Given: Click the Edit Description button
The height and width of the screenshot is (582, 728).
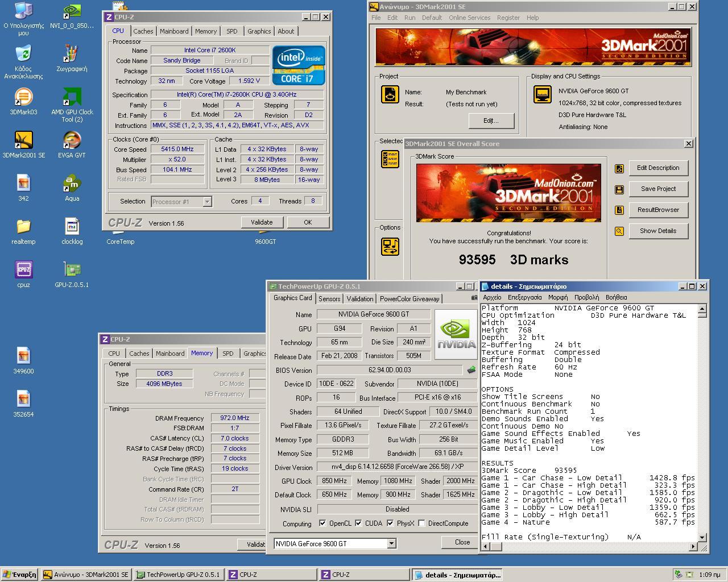Looking at the screenshot, I should [658, 168].
